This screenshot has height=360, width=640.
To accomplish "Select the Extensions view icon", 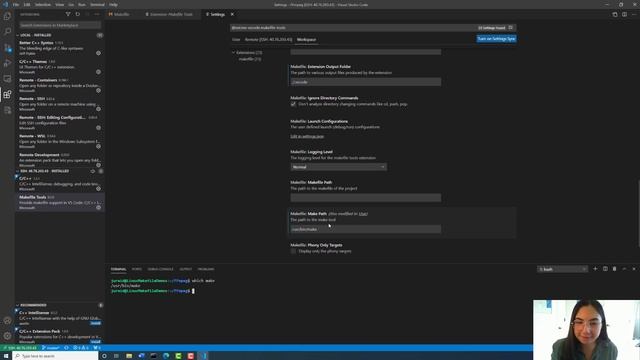I will [x=7, y=95].
